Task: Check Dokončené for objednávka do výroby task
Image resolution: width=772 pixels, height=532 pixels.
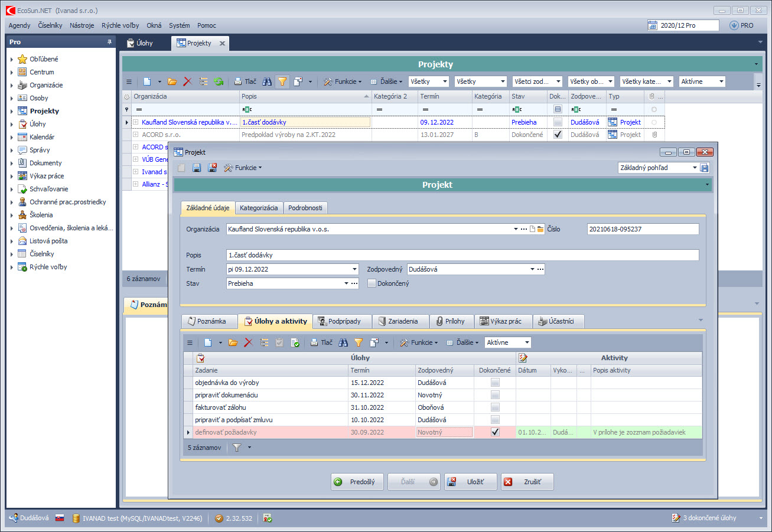Action: [x=495, y=383]
